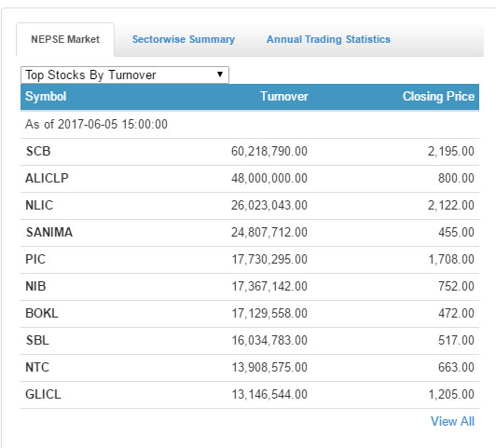
Task: Click closing price 517.00
Action: tap(456, 340)
